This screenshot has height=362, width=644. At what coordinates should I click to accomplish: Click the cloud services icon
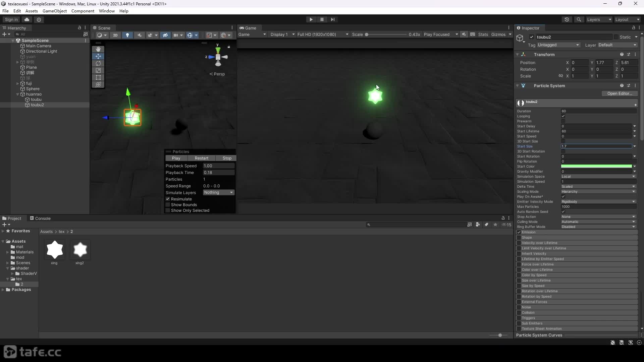tap(27, 19)
